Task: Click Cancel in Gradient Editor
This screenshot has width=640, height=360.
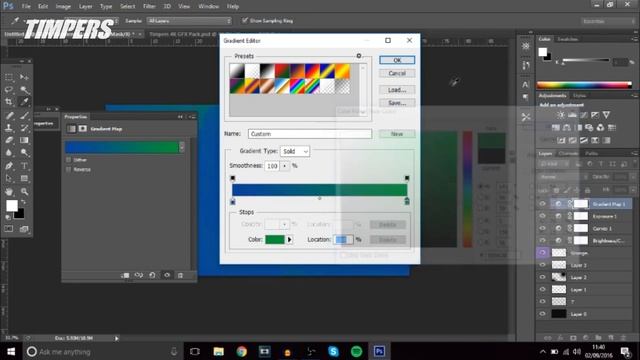Action: (397, 73)
